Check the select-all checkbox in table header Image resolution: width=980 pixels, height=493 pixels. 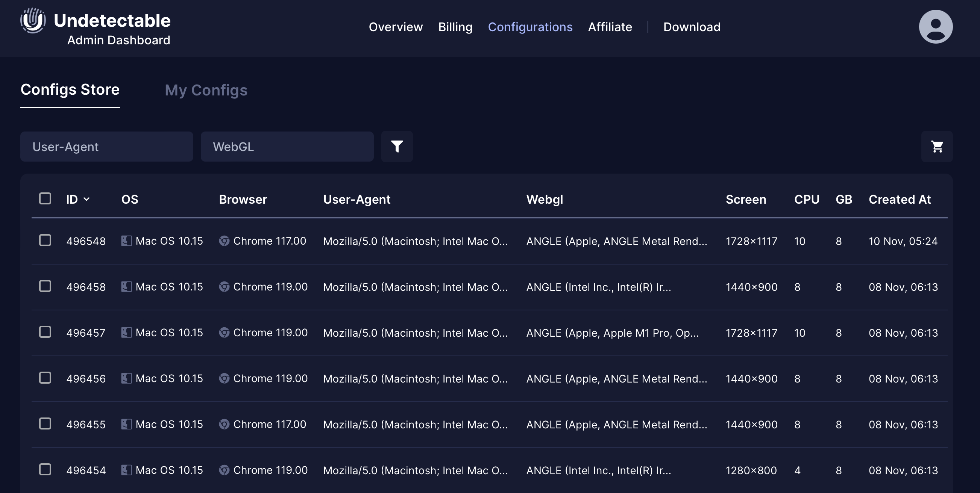click(x=45, y=198)
